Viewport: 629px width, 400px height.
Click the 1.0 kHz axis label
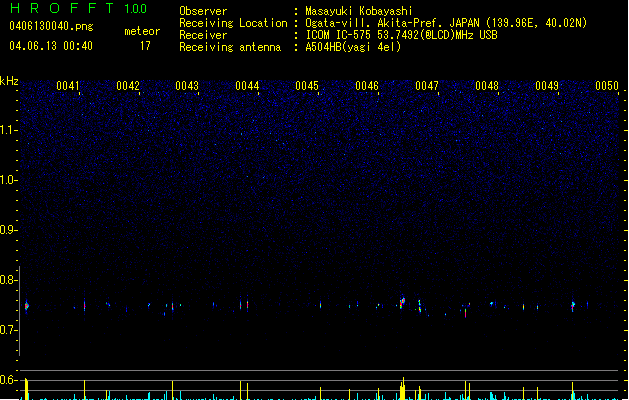8,180
